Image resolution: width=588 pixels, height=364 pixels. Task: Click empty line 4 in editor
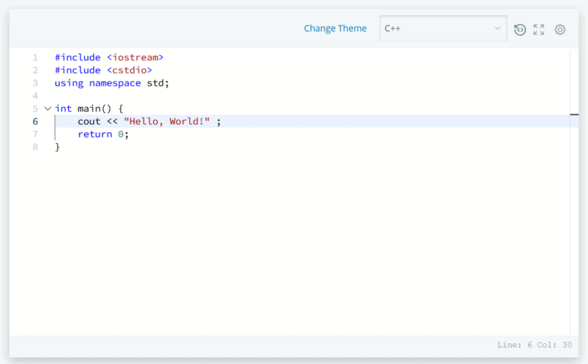(x=312, y=96)
